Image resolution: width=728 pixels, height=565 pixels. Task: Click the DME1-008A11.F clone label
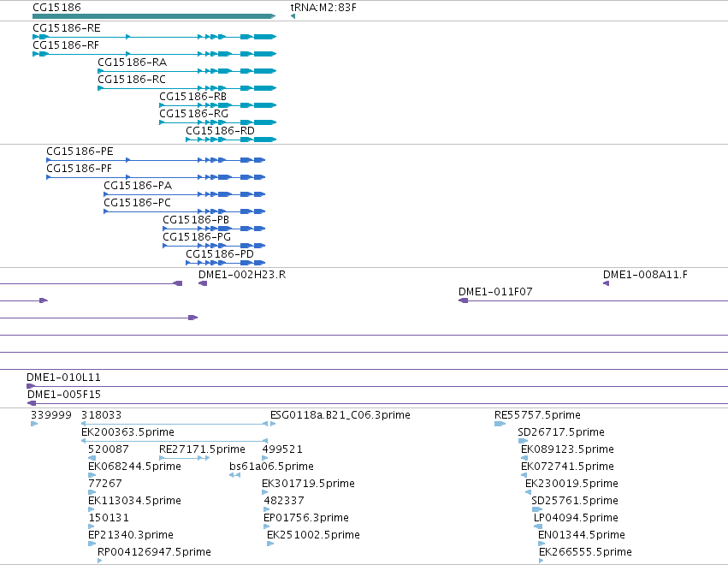645,275
